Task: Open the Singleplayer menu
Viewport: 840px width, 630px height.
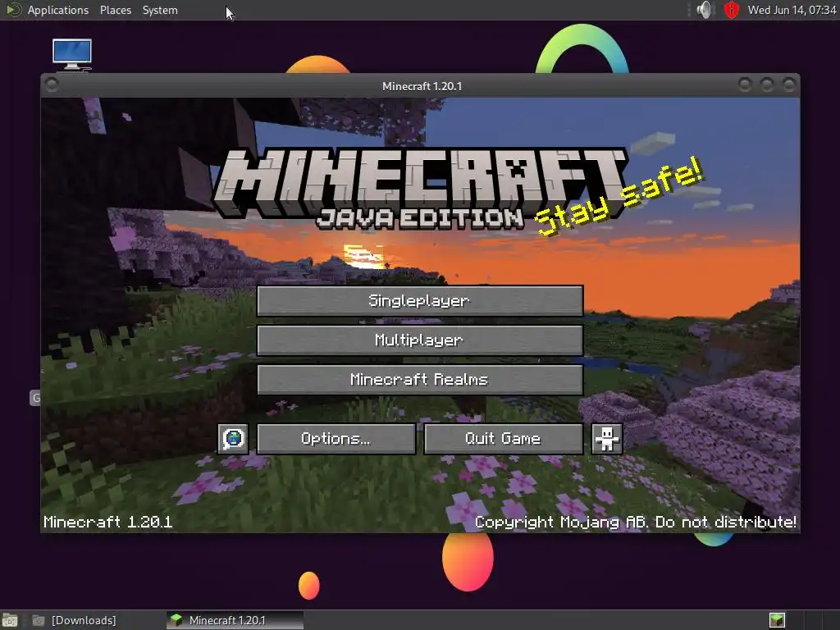Action: tap(419, 300)
